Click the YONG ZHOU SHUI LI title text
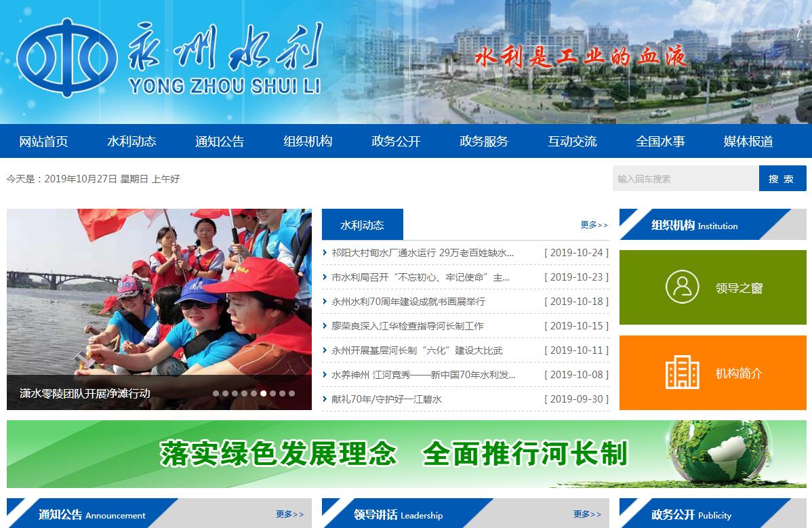The width and height of the screenshot is (812, 528). (x=225, y=86)
